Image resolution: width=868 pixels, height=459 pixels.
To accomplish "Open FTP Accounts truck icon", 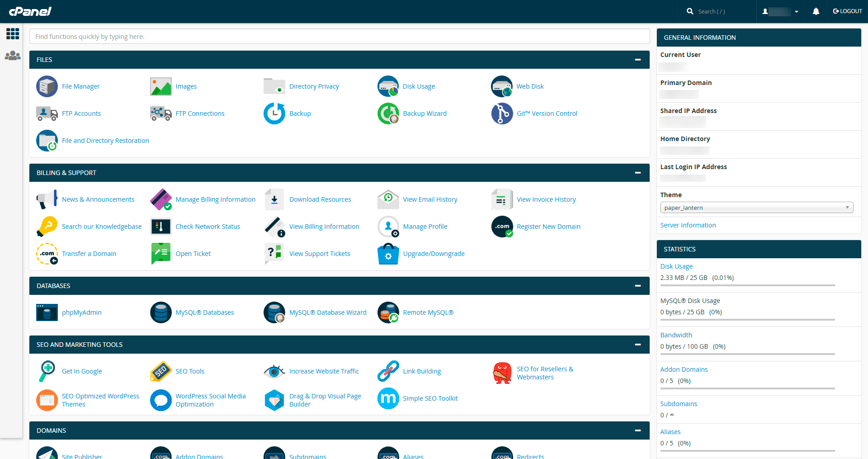I will click(47, 114).
